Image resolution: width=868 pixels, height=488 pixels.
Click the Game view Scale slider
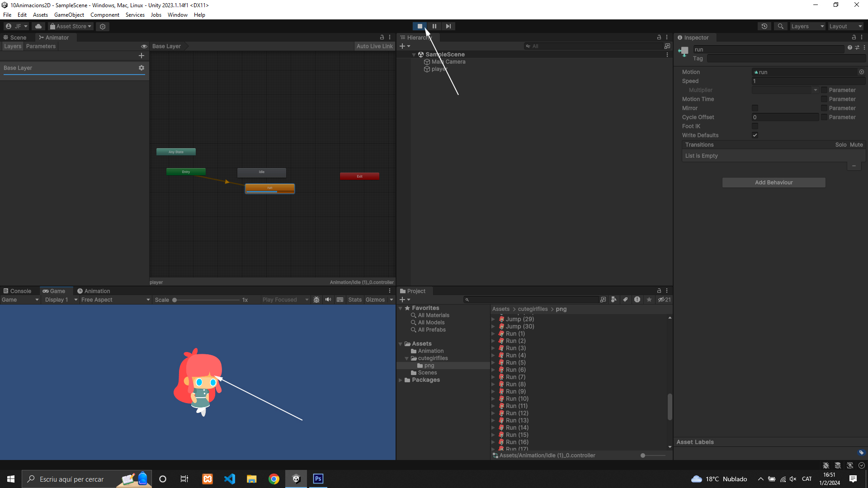206,300
